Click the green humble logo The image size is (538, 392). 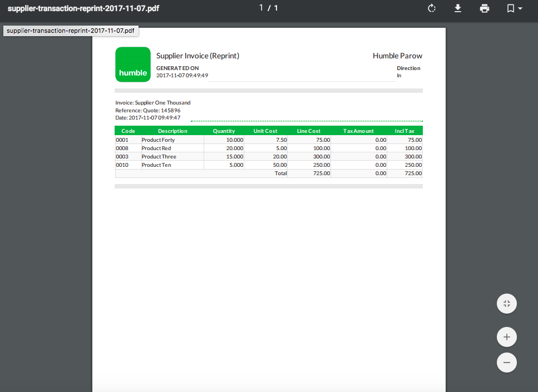(x=133, y=64)
